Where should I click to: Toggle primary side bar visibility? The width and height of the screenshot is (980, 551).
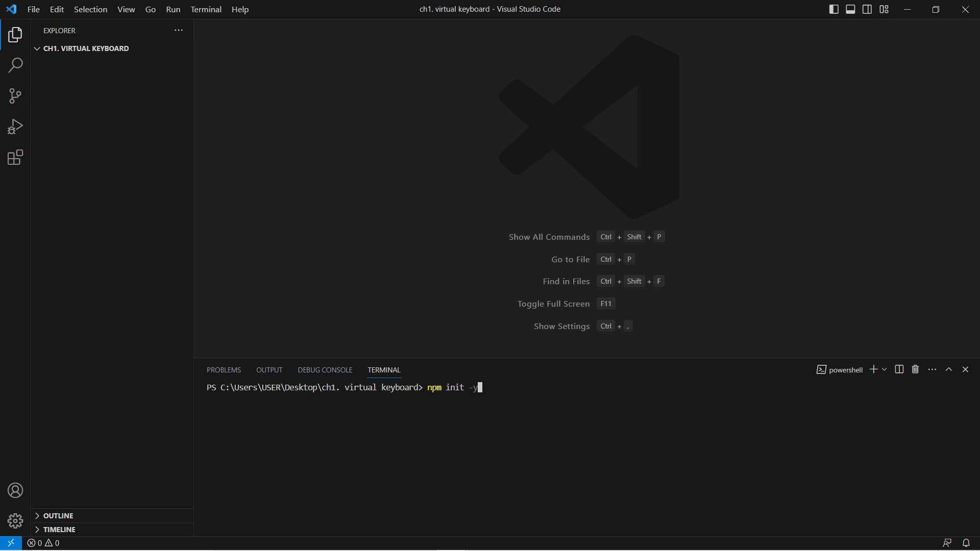[834, 9]
